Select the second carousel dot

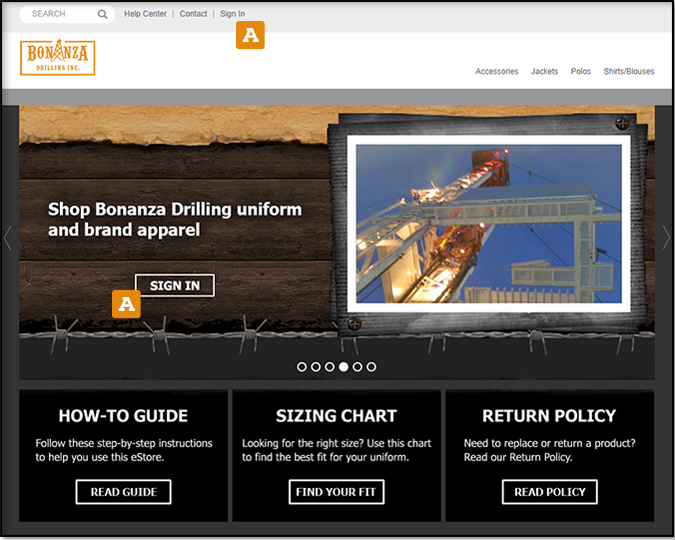(x=316, y=367)
